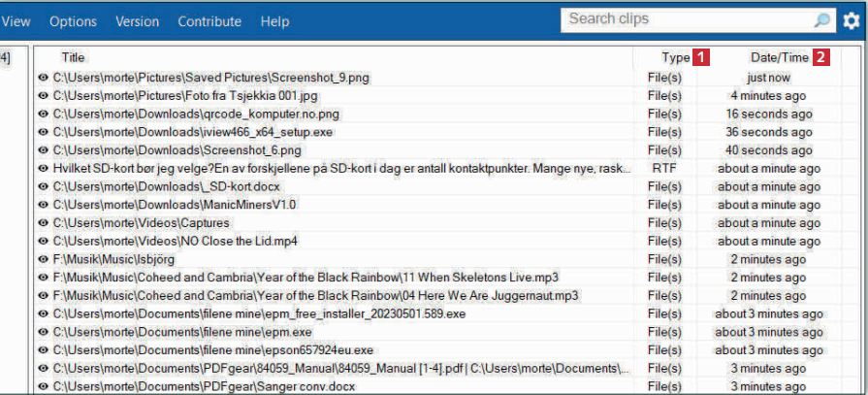Open the Options menu
This screenshot has height=395, width=868.
[73, 21]
